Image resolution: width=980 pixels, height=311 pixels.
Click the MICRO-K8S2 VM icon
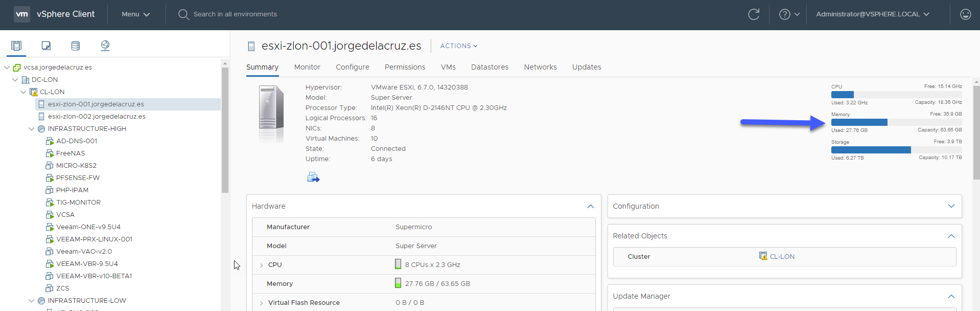point(50,166)
